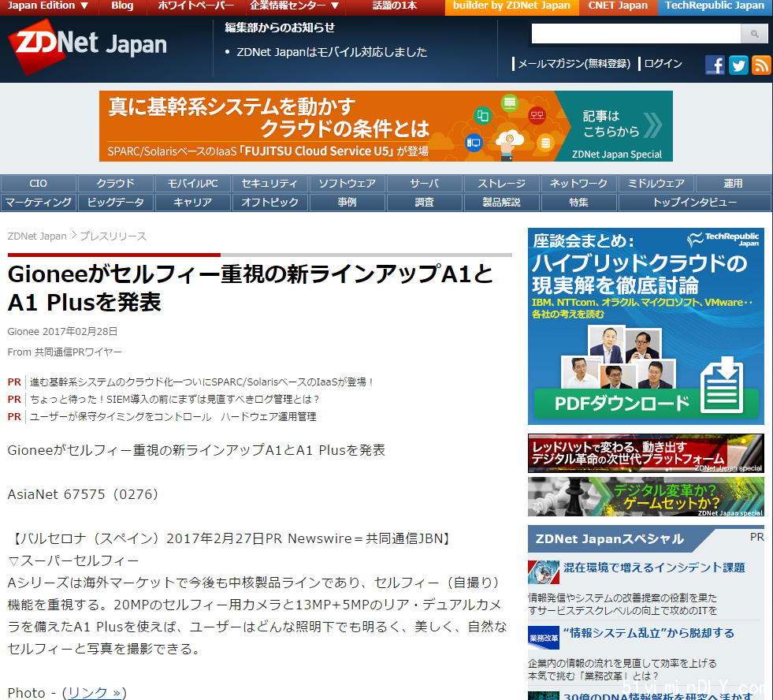Open the ホワイトペーパー menu item
The width and height of the screenshot is (773, 700).
(195, 6)
